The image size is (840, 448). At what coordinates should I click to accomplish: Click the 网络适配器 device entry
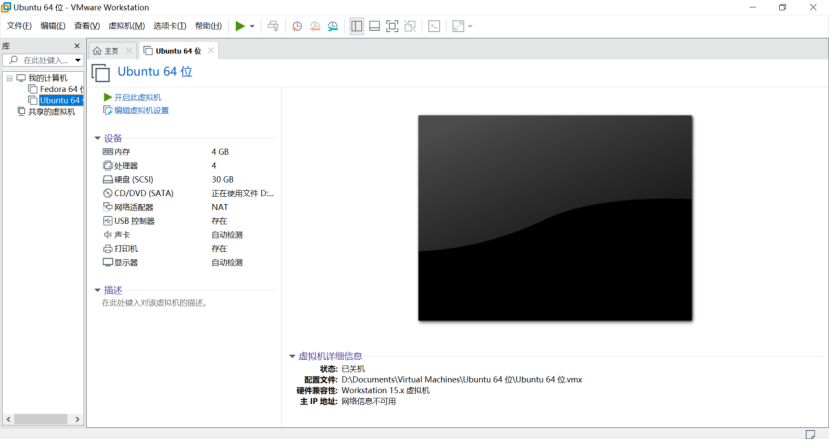[128, 207]
